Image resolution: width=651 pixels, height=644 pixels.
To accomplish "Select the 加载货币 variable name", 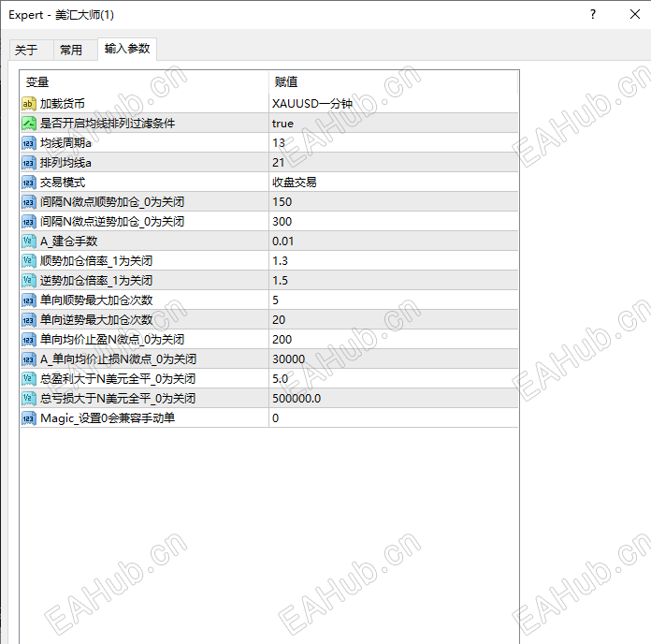I will (x=63, y=104).
